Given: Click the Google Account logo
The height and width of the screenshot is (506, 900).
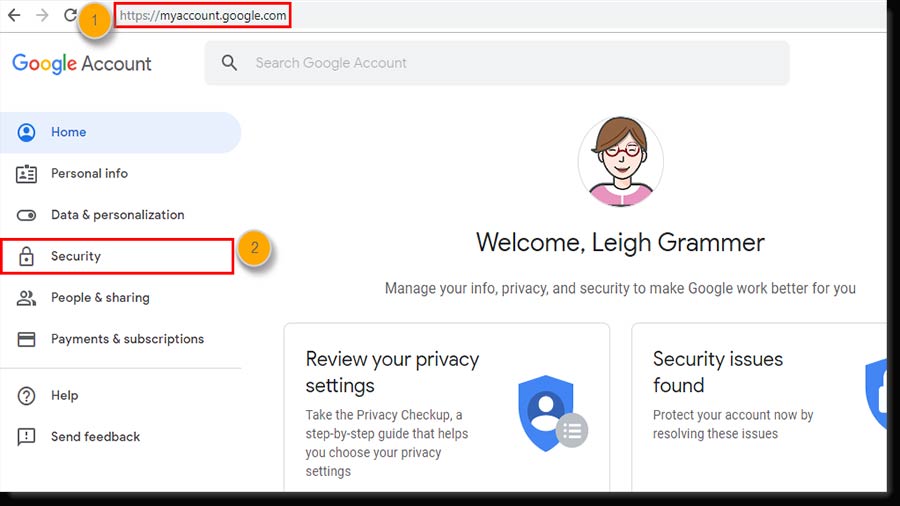Looking at the screenshot, I should pos(82,64).
